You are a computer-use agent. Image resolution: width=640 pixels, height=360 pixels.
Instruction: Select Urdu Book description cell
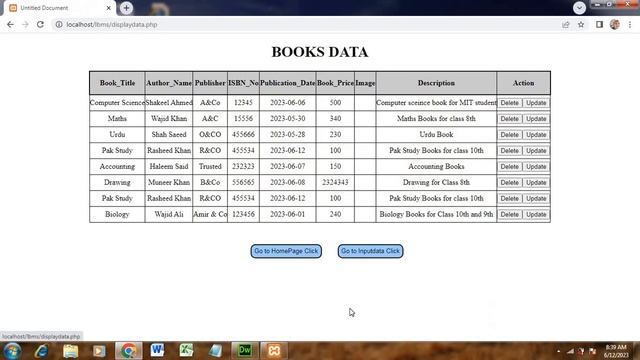(x=436, y=134)
